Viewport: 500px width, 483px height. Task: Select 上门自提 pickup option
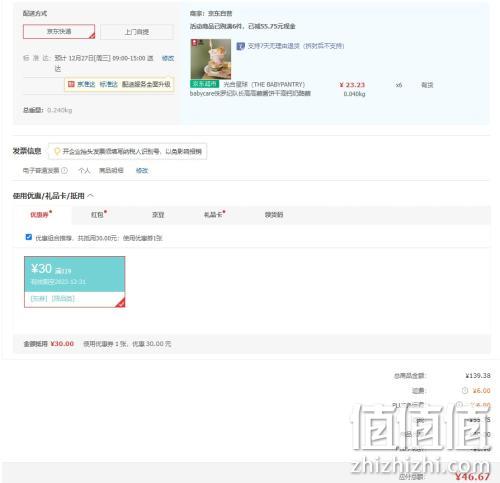[x=137, y=32]
